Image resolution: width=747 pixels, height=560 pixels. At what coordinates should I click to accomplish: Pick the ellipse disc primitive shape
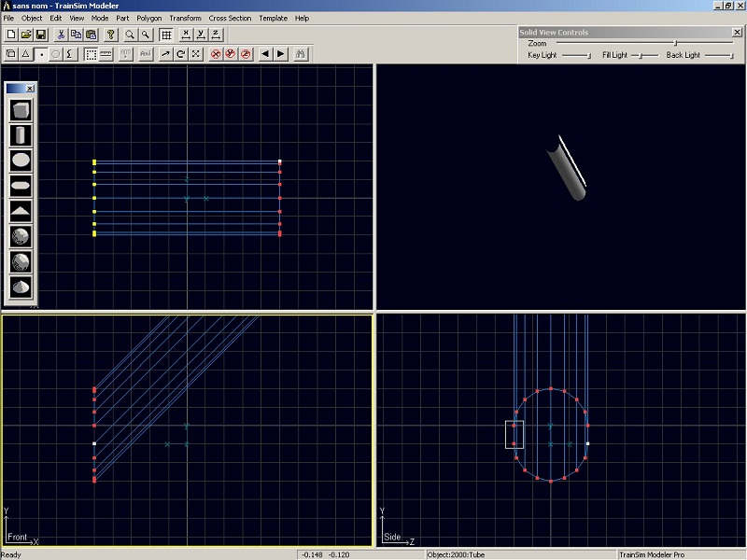point(21,161)
